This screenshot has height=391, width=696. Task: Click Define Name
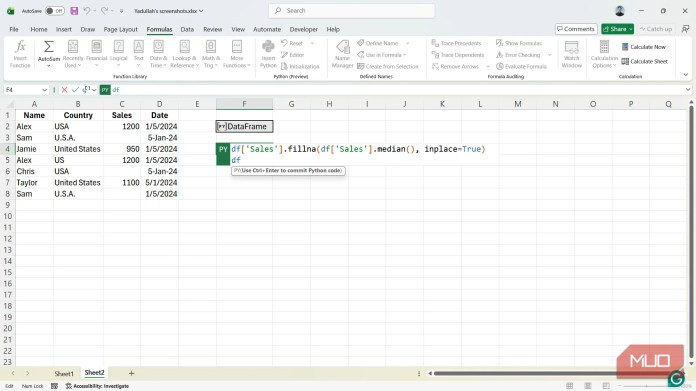(x=378, y=43)
